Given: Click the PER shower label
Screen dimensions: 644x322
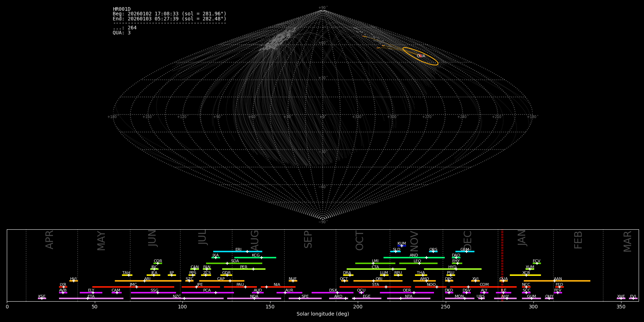Looking at the screenshot, I should pos(244,267).
